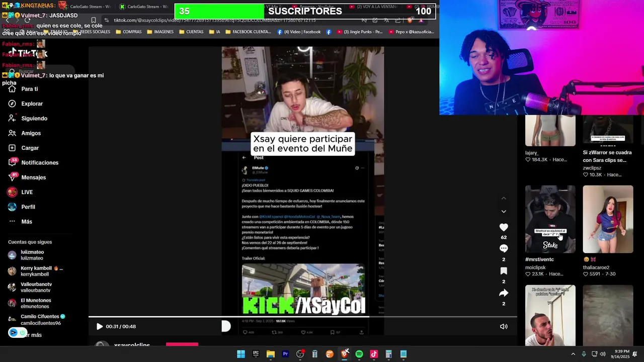This screenshot has height=362, width=644.
Task: Open system volume tray icon
Action: point(603,354)
